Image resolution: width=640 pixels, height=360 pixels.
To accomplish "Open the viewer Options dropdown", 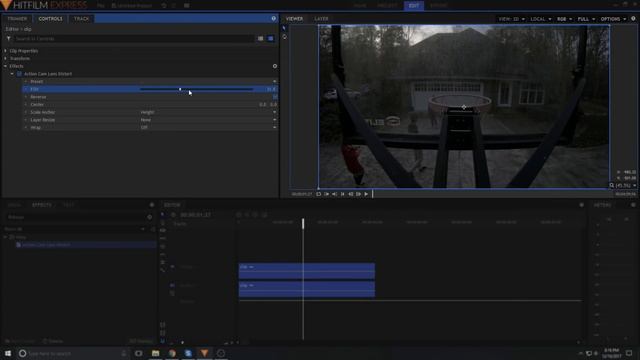I will pyautogui.click(x=613, y=19).
